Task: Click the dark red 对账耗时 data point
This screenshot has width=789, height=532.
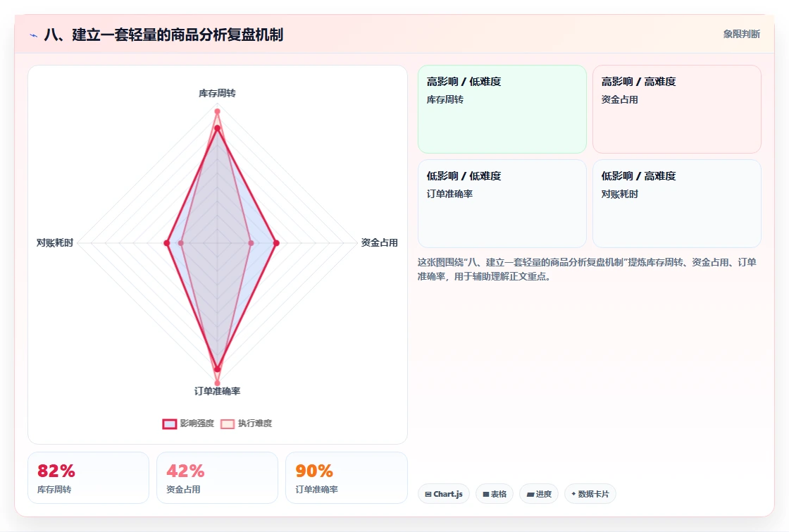Action: [x=166, y=243]
